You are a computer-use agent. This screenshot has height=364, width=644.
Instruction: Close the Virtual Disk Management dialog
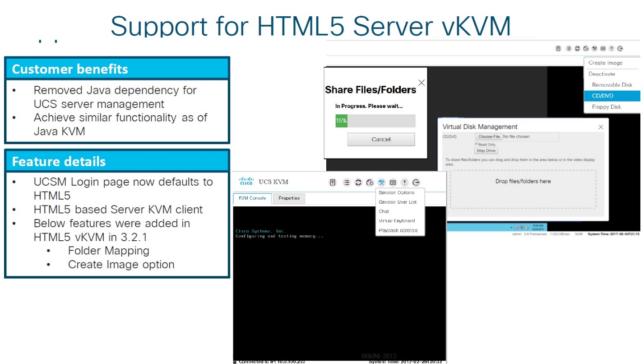(x=601, y=127)
